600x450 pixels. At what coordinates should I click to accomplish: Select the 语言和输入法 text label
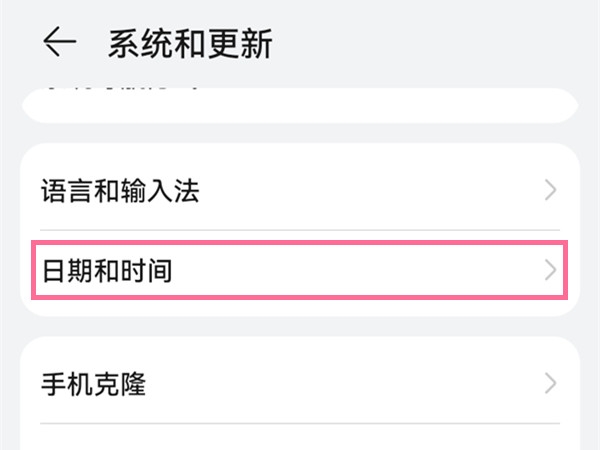pos(120,191)
